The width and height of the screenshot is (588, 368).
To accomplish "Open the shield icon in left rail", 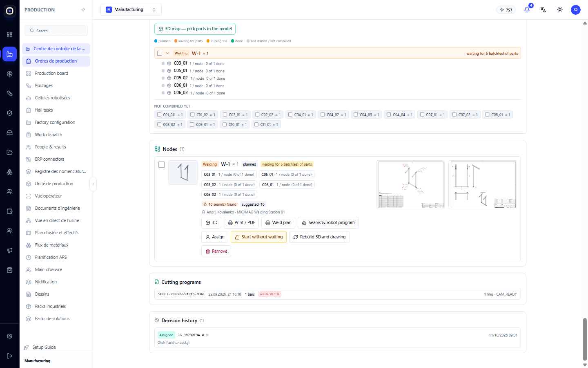I will click(x=10, y=113).
